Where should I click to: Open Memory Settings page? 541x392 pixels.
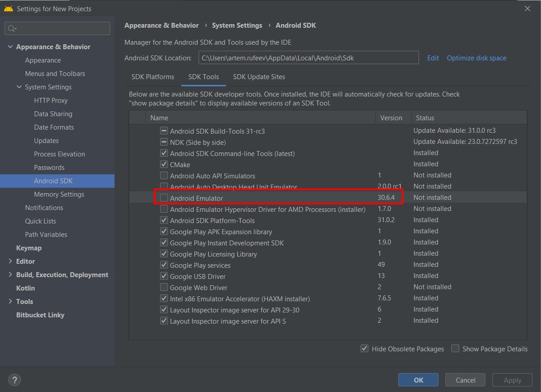pos(59,194)
